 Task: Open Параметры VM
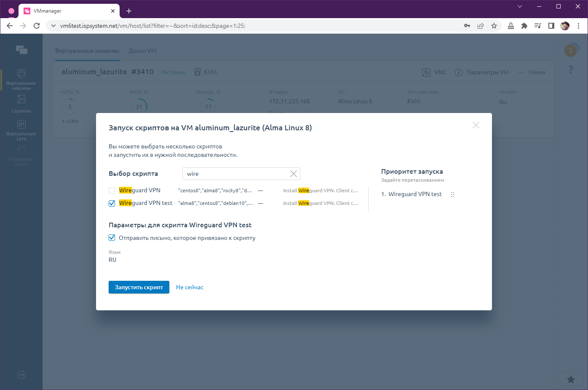tap(482, 72)
